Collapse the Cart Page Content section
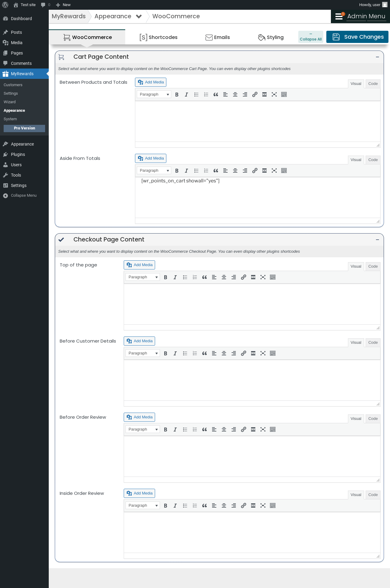The height and width of the screenshot is (588, 390). tap(378, 57)
